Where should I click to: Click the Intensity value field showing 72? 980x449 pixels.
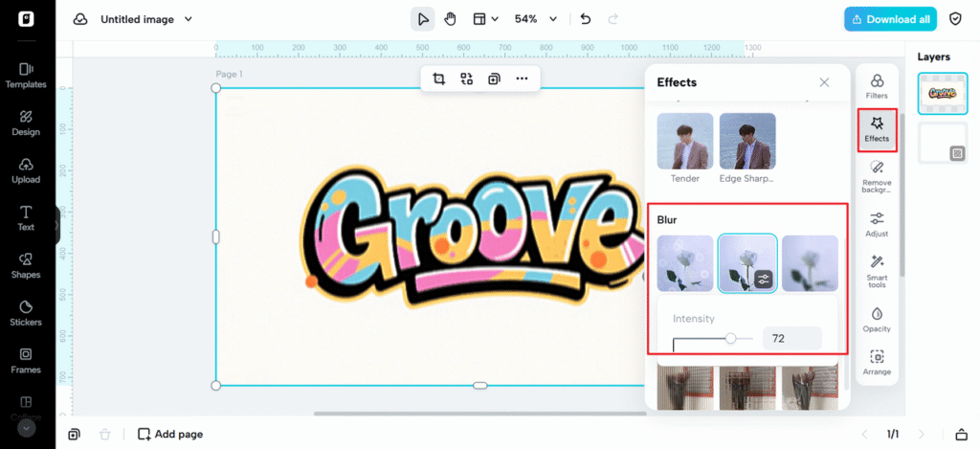coord(791,338)
